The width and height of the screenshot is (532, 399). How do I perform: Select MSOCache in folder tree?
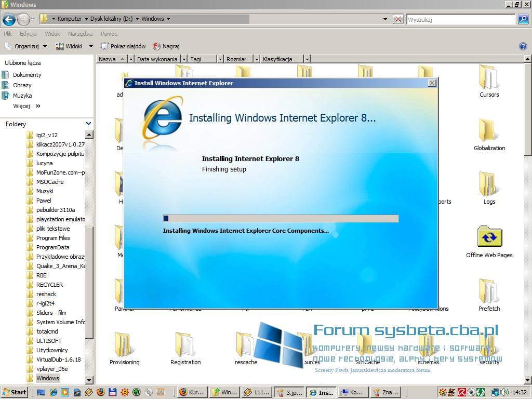coord(50,182)
